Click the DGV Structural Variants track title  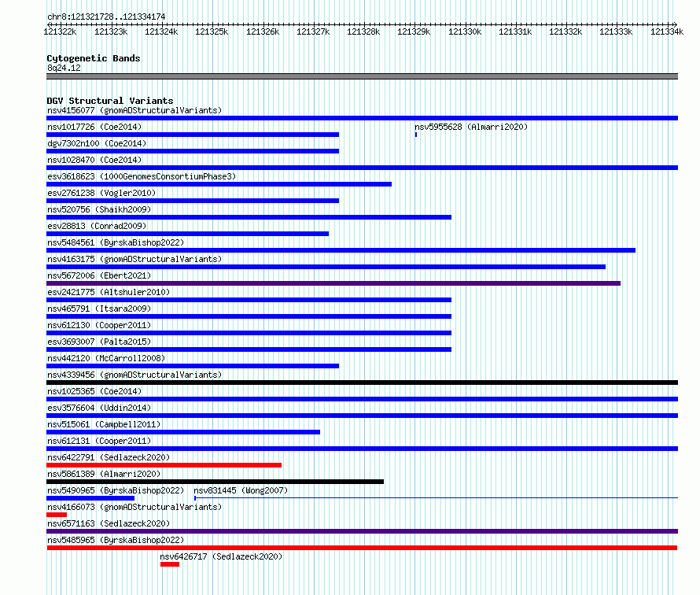(x=110, y=101)
